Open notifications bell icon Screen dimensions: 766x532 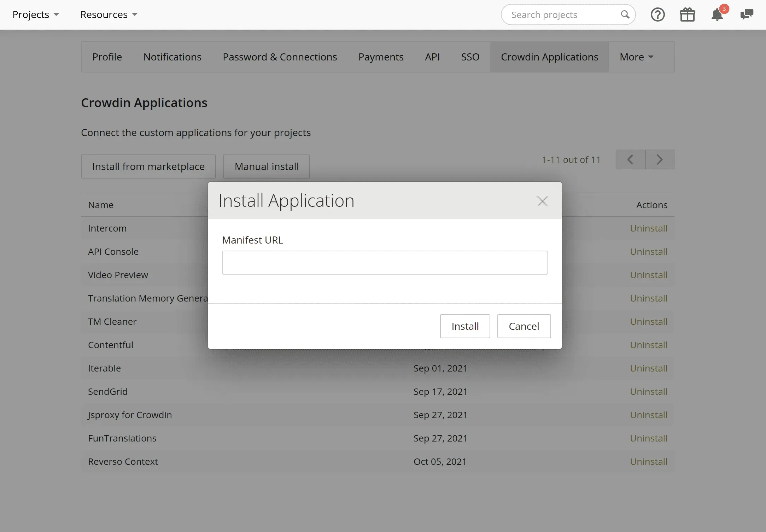tap(717, 15)
